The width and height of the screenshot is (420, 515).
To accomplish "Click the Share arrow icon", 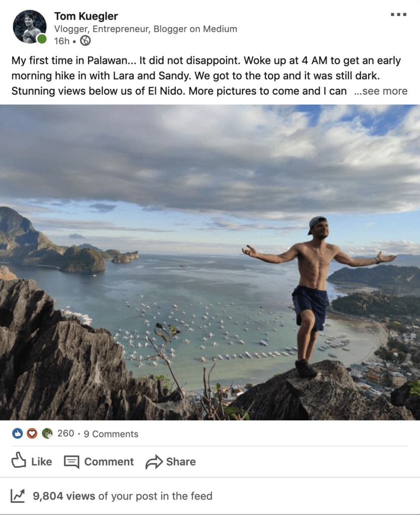I will [x=154, y=462].
